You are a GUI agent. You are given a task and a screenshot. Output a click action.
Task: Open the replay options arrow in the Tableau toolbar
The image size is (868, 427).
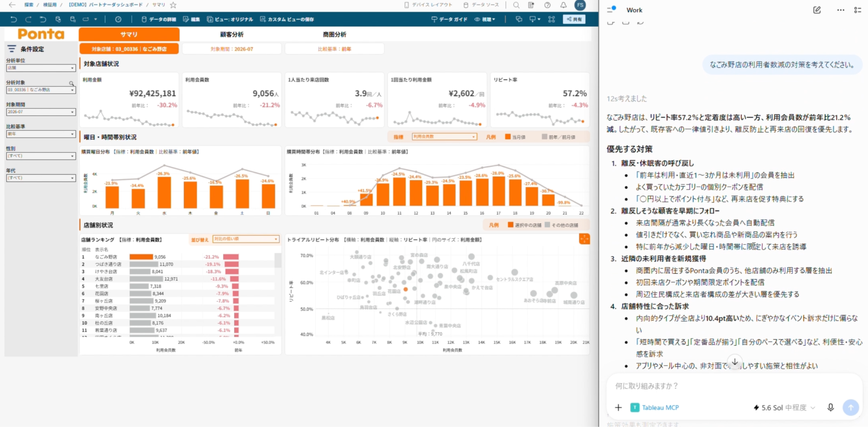click(x=95, y=19)
